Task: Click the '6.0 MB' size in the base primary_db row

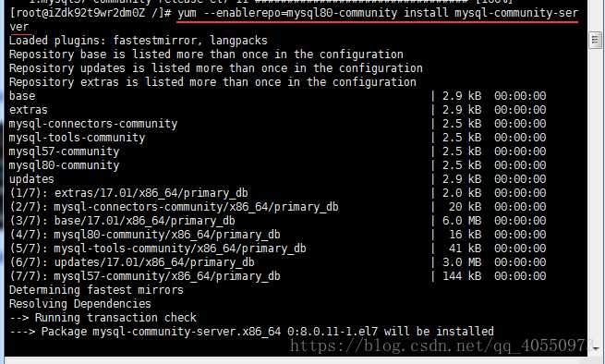Action: tap(462, 221)
